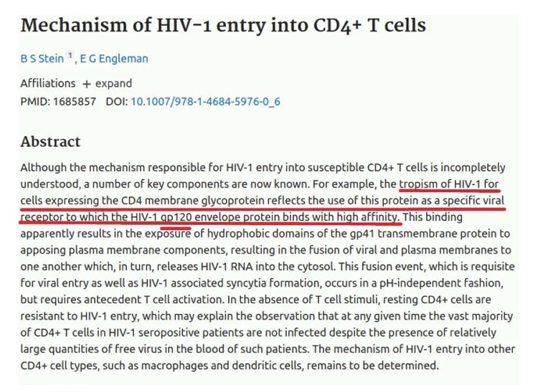Screen dimensions: 538x392
Task: Click the underlined phrase "tropism of HIV-1 for"
Action: coord(449,183)
